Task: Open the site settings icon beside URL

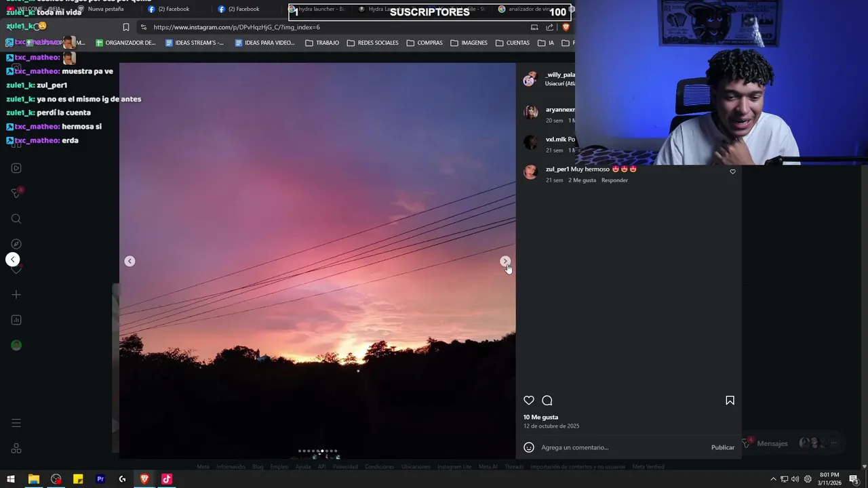Action: click(x=143, y=27)
